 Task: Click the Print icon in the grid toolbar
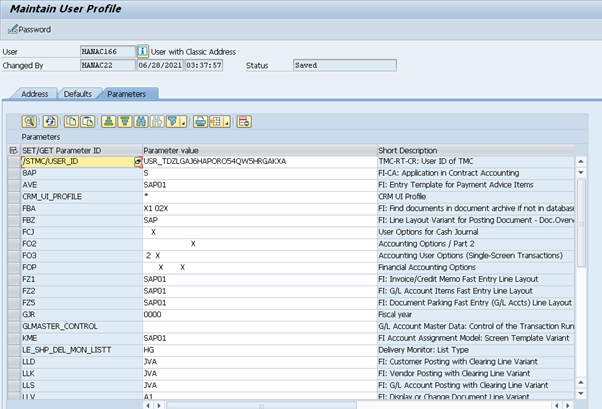200,121
